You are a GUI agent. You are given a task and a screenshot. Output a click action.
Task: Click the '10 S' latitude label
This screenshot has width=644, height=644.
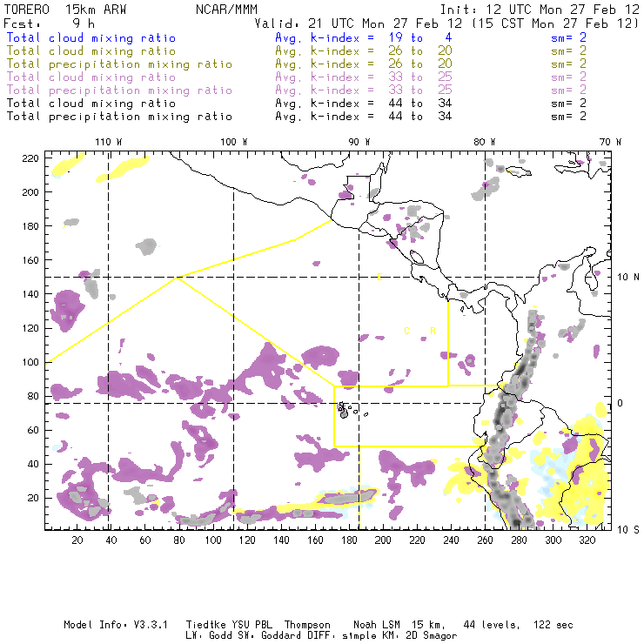tap(628, 530)
